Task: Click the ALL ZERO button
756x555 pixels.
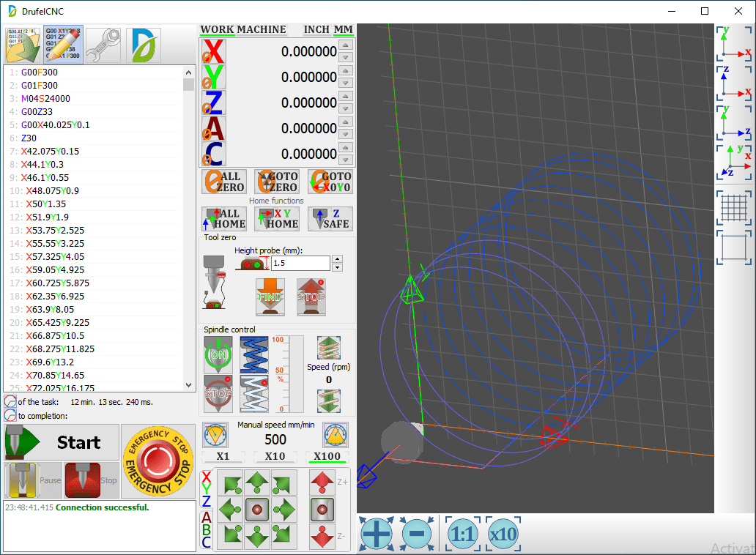Action: coord(224,181)
